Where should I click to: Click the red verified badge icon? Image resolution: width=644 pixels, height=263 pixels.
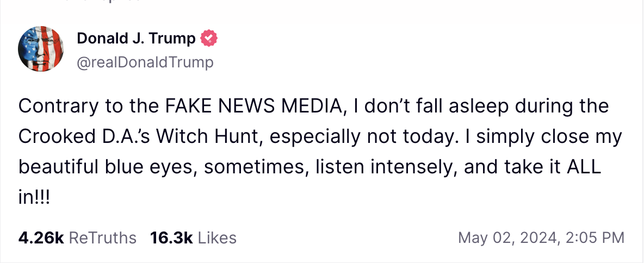coord(209,39)
